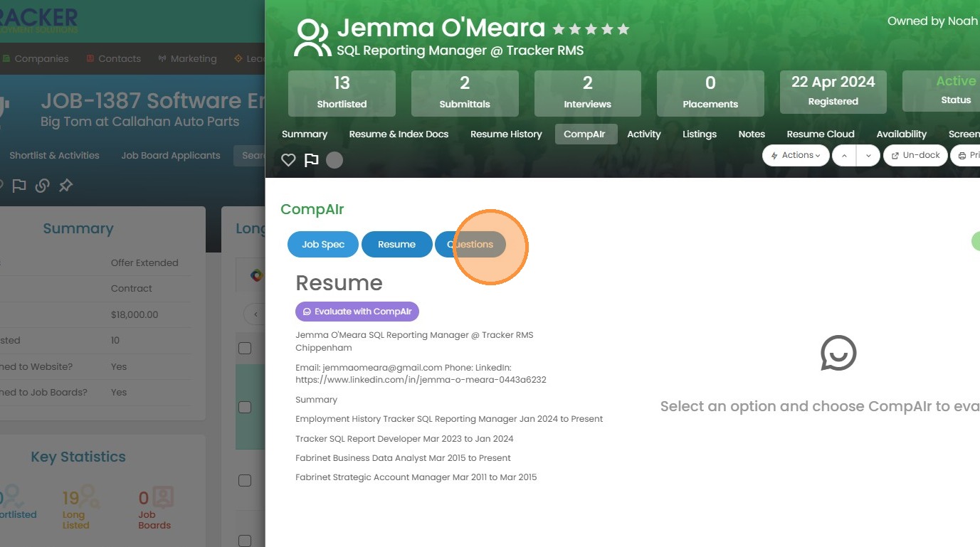Click the LinkedIn URL in the resume text

coord(421,380)
